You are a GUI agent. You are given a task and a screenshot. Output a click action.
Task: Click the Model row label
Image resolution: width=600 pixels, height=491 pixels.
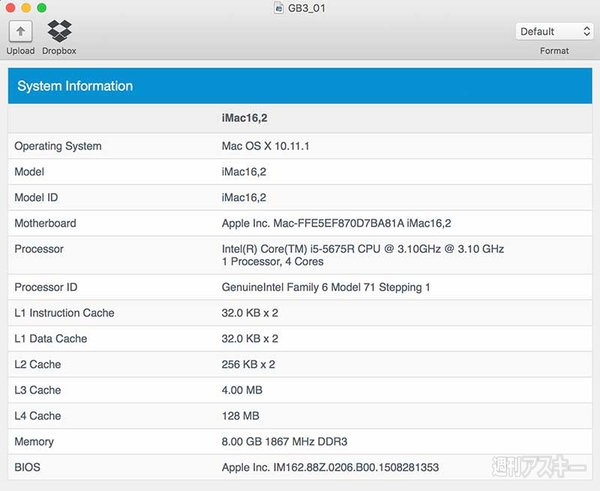pyautogui.click(x=29, y=172)
